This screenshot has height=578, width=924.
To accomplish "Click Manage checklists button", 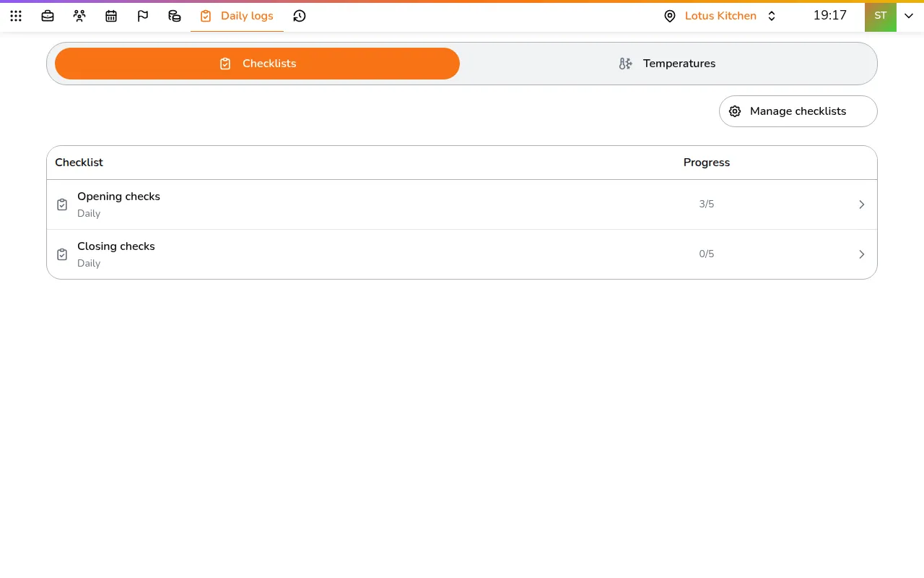I will point(798,111).
